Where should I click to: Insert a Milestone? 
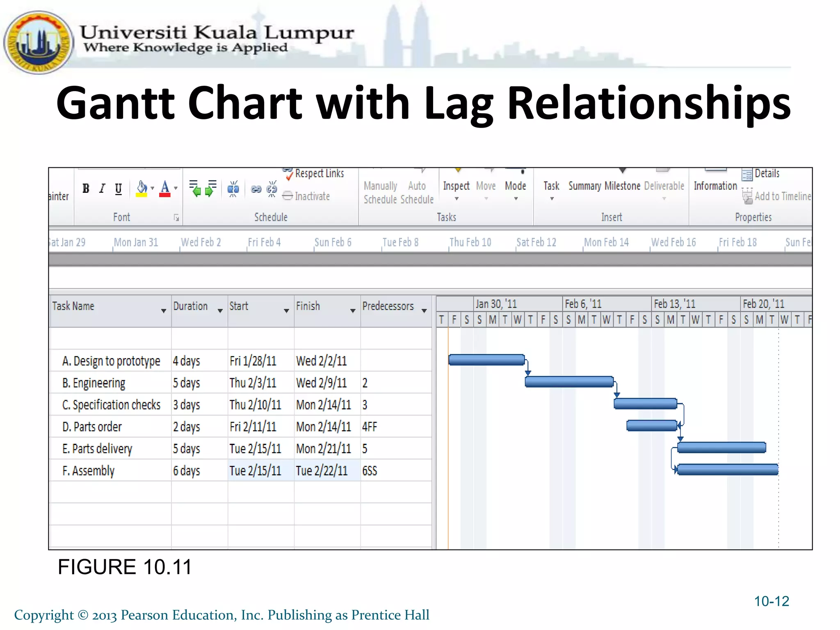(622, 186)
